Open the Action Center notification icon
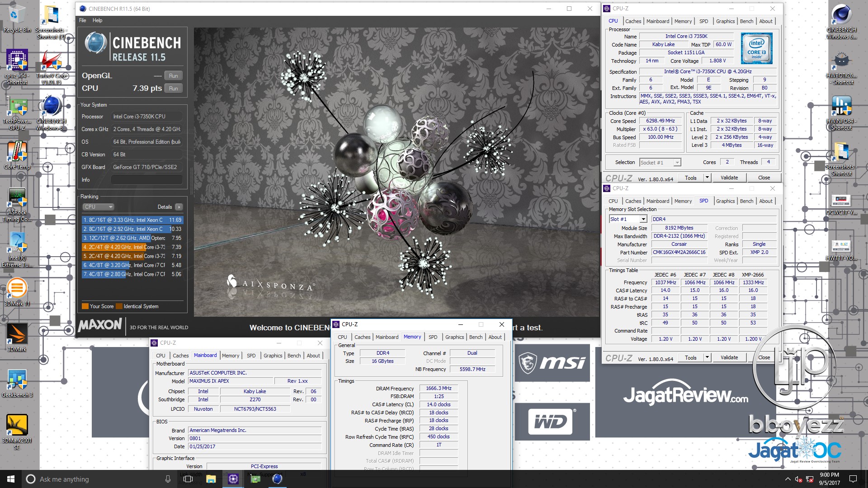This screenshot has height=488, width=868. [x=853, y=479]
